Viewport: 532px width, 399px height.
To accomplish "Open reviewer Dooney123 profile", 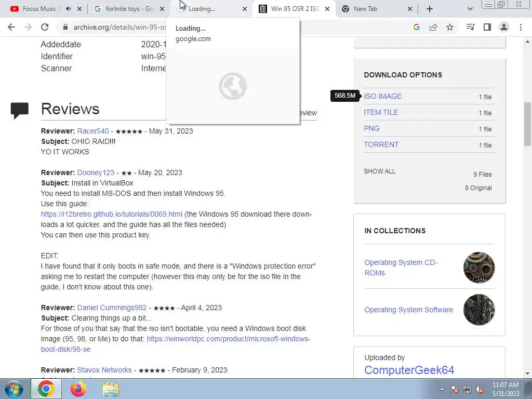I will pos(96,172).
